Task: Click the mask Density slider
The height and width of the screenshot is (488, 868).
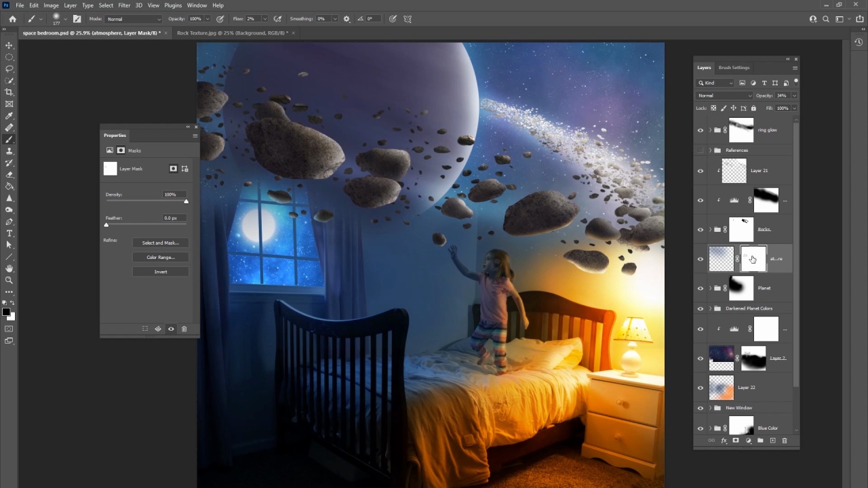Action: (x=146, y=201)
